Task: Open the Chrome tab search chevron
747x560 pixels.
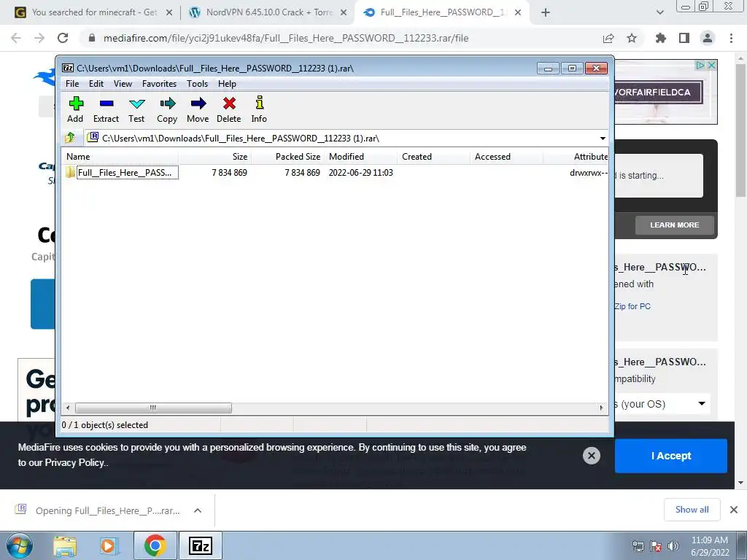Action: 659,13
